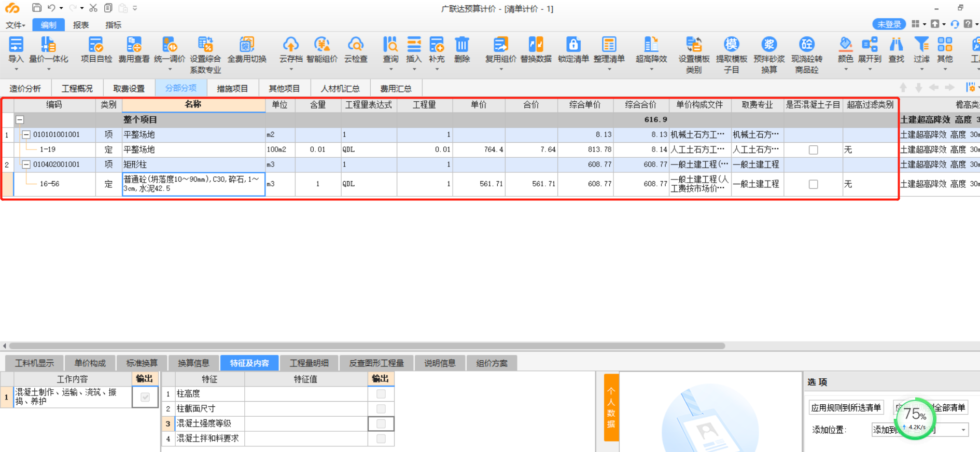Expand the 文件 menu dropdown
The image size is (980, 452).
click(x=16, y=25)
